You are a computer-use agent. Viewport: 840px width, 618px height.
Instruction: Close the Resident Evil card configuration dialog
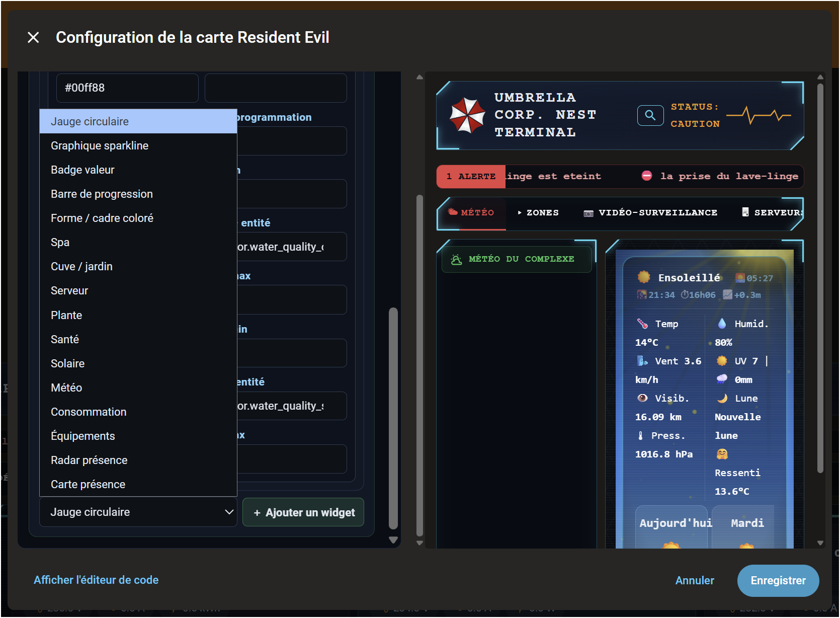[33, 37]
